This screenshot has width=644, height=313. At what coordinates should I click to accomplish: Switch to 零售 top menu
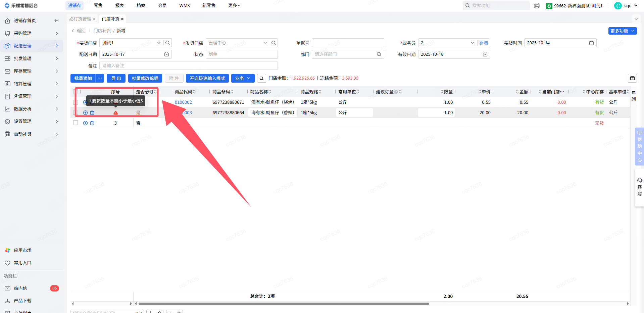pyautogui.click(x=98, y=6)
